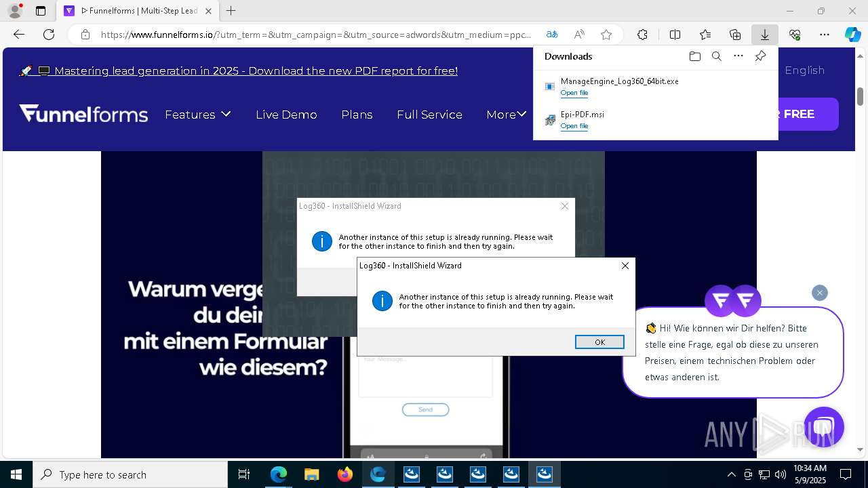868x488 pixels.
Task: Close the rear Log360 InstallShield dialog
Action: point(565,206)
